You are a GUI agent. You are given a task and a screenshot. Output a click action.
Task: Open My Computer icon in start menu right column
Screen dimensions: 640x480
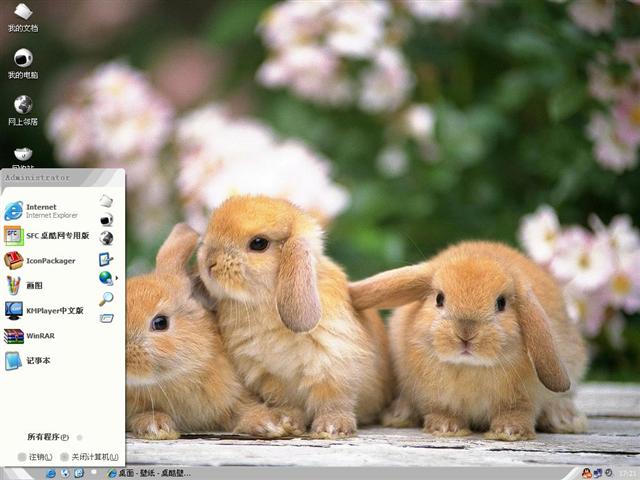point(106,220)
